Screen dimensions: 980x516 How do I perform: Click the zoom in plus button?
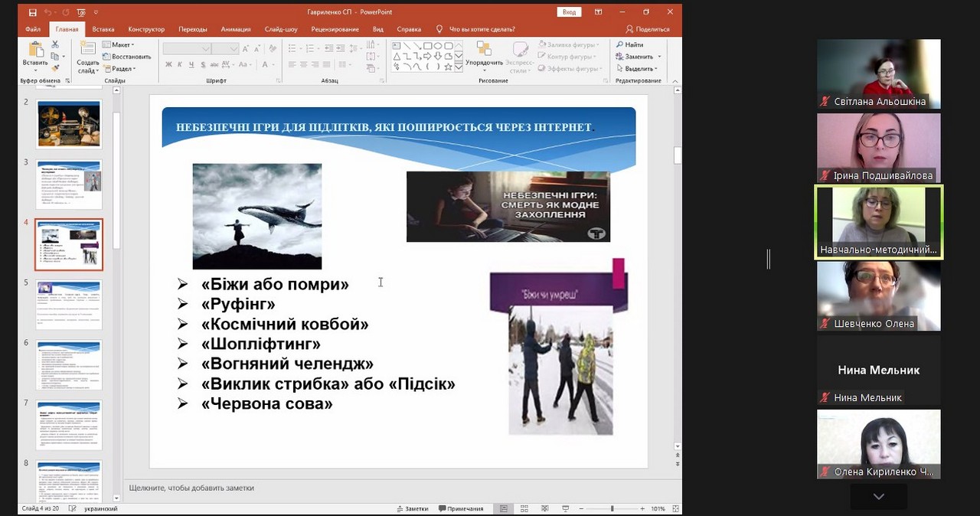(642, 508)
